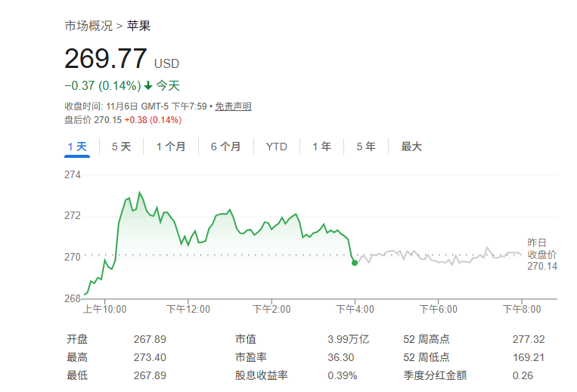Image resolution: width=577 pixels, height=392 pixels.
Task: Select the 1 天 time range tab
Action: [77, 147]
